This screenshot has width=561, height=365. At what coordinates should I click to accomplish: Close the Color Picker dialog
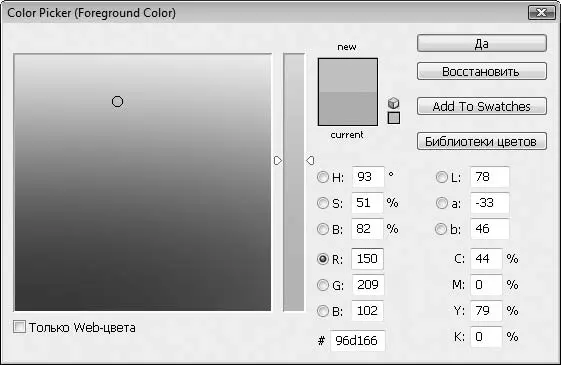(x=542, y=13)
